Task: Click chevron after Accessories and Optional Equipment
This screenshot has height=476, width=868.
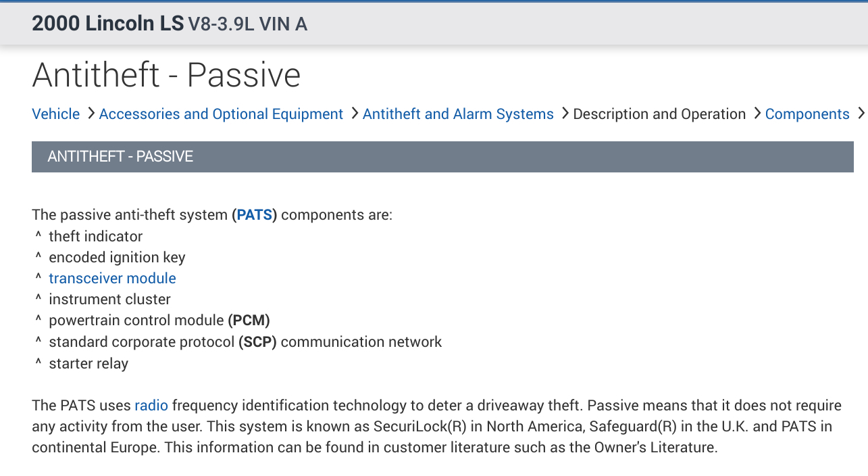Action: (354, 114)
